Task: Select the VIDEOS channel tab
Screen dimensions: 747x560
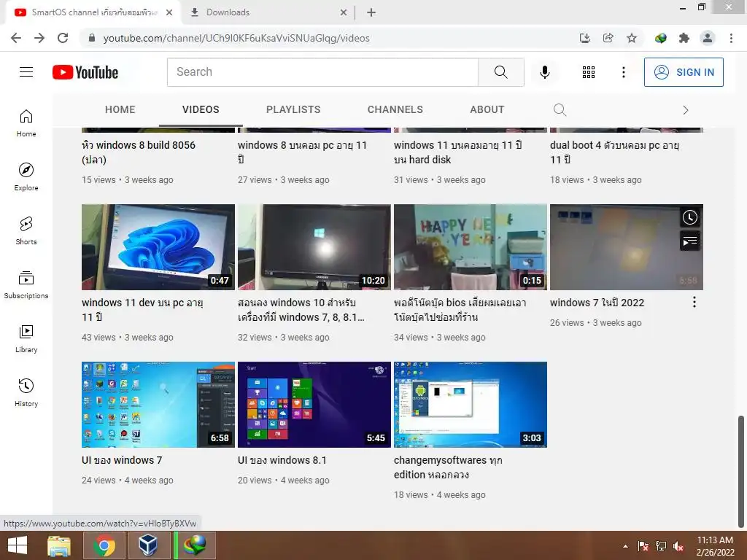Action: pyautogui.click(x=201, y=109)
